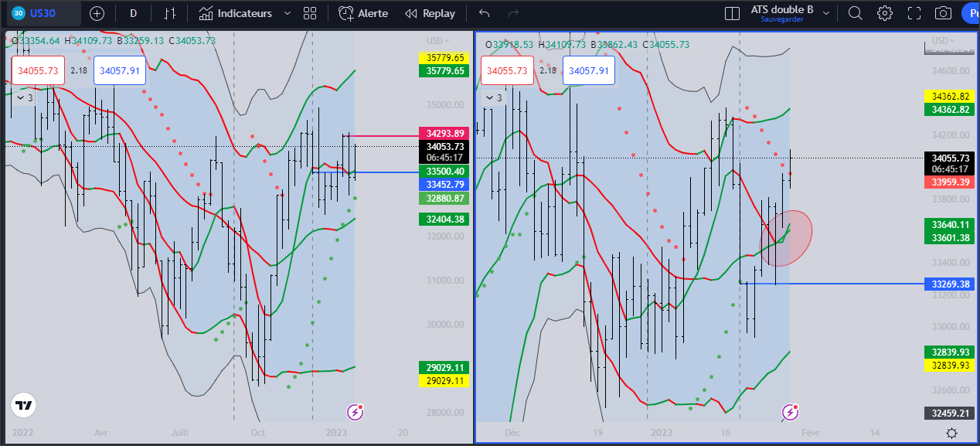Open right chart USD currency dropdown
Viewport: 980px width, 446px height.
click(x=944, y=41)
